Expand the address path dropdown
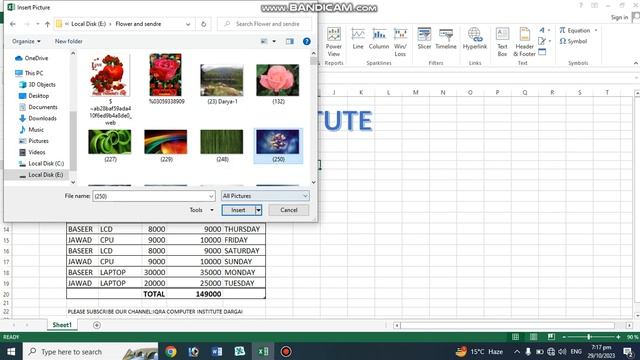The image size is (640, 360). (188, 24)
